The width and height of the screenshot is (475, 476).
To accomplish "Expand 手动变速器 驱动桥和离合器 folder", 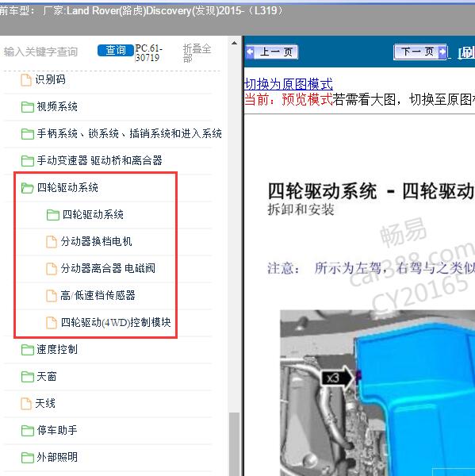I will (x=100, y=160).
